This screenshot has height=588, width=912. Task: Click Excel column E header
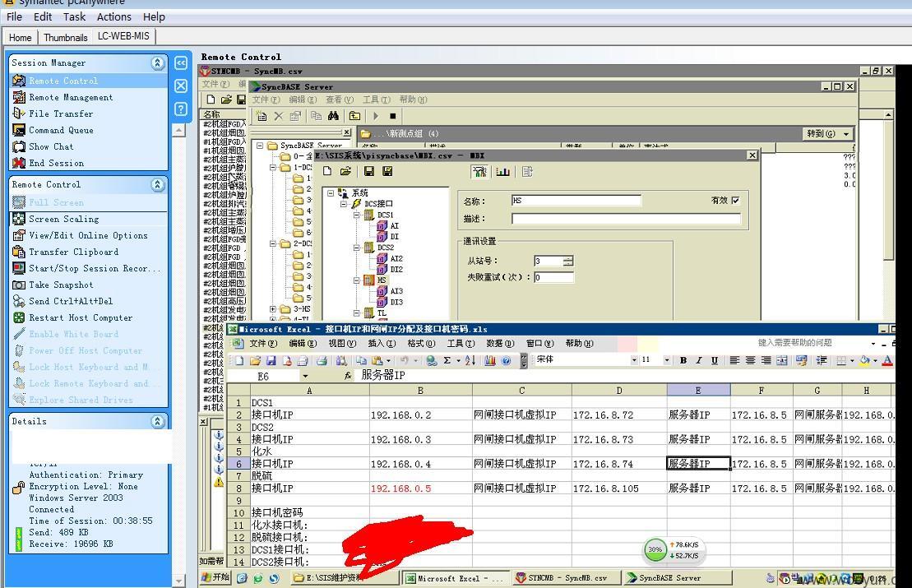coord(698,391)
